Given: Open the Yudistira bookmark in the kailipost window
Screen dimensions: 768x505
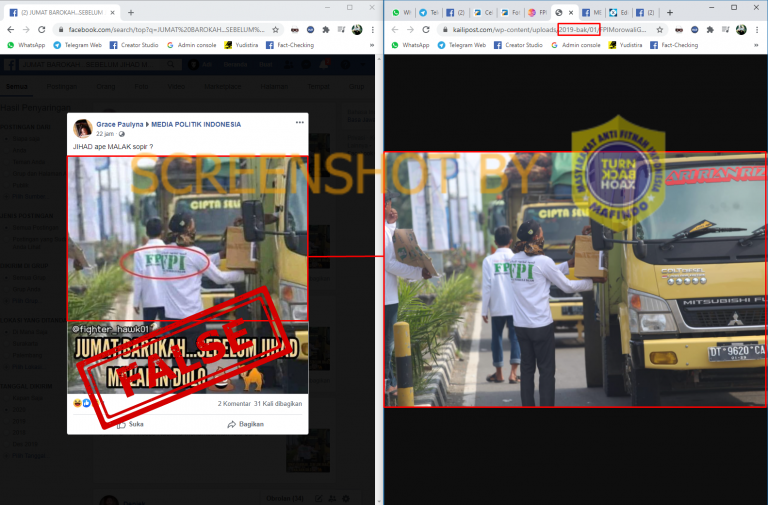Looking at the screenshot, I should click(625, 45).
